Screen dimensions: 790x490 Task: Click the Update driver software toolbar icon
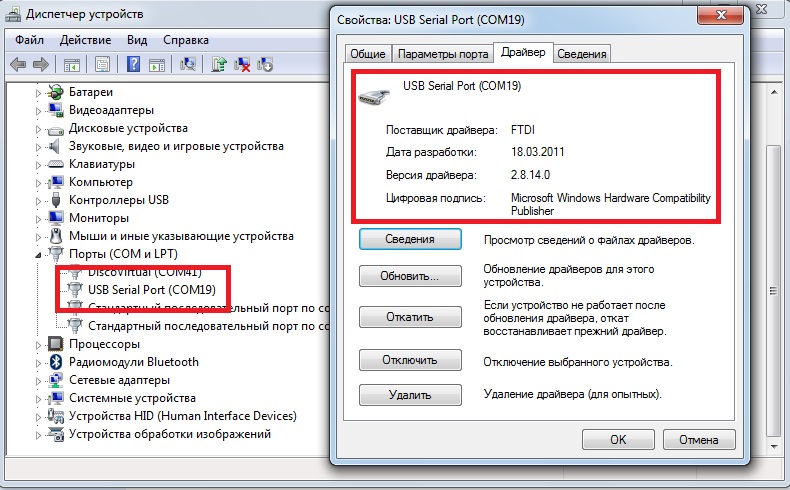(219, 64)
